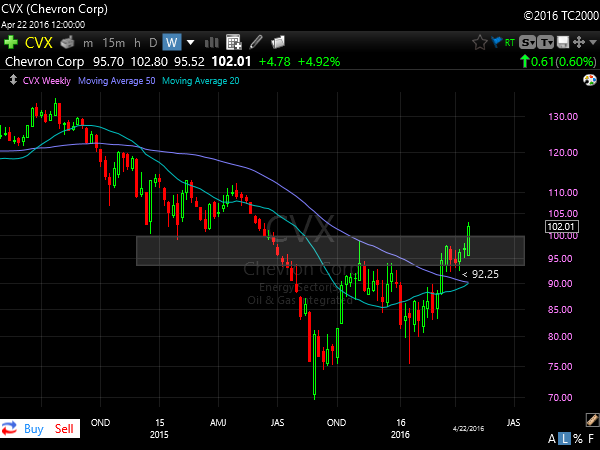This screenshot has width=600, height=450.
Task: Select the monthly 'm' time frame
Action: [88, 43]
